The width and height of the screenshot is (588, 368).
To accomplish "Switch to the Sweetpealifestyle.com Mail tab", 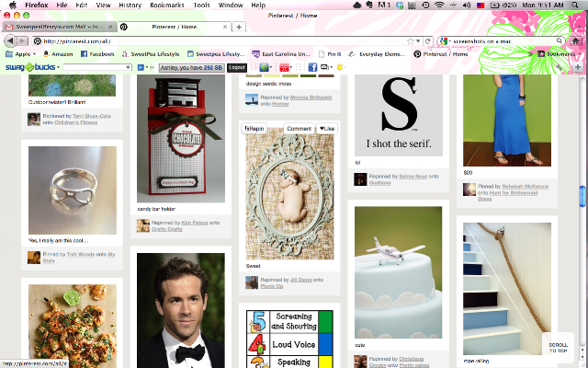I will 59,27.
